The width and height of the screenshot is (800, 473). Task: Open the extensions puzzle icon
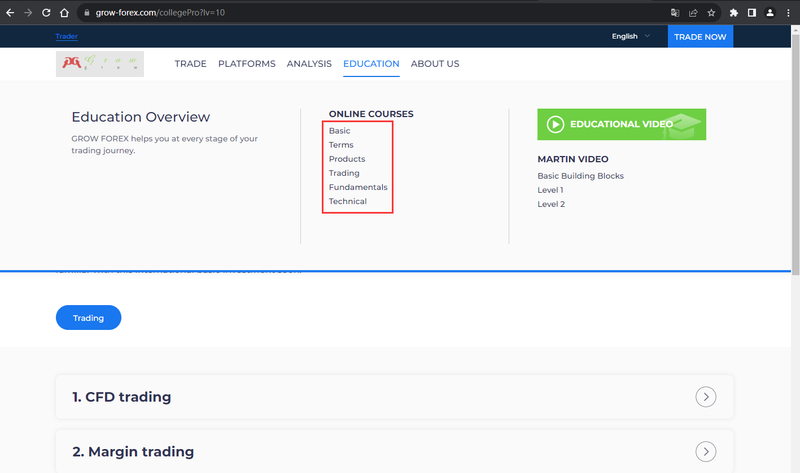(x=734, y=13)
